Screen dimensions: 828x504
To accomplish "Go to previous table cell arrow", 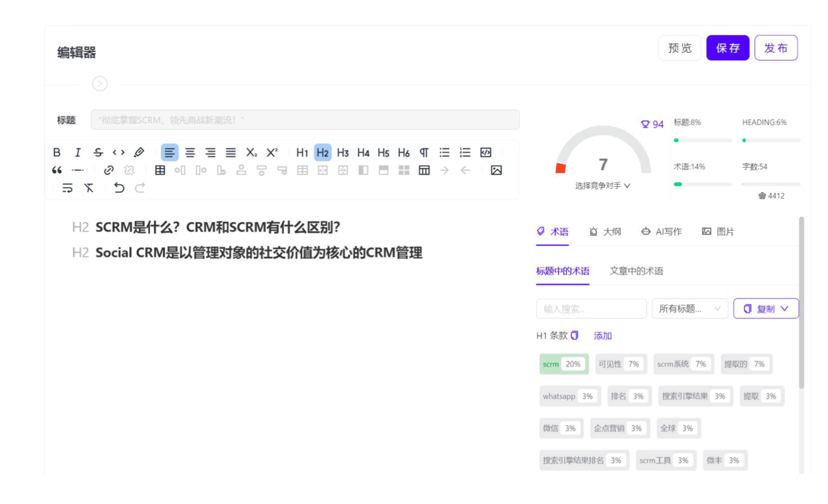I will click(x=465, y=170).
